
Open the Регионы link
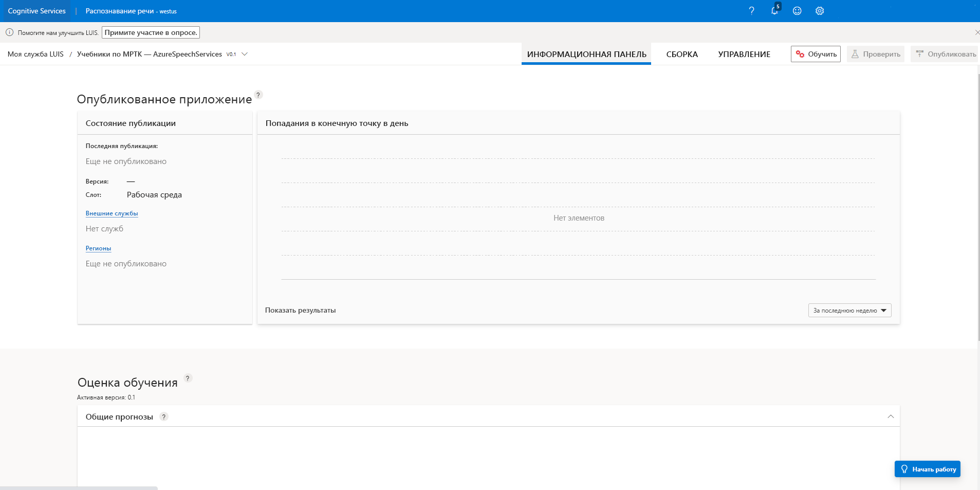click(98, 248)
